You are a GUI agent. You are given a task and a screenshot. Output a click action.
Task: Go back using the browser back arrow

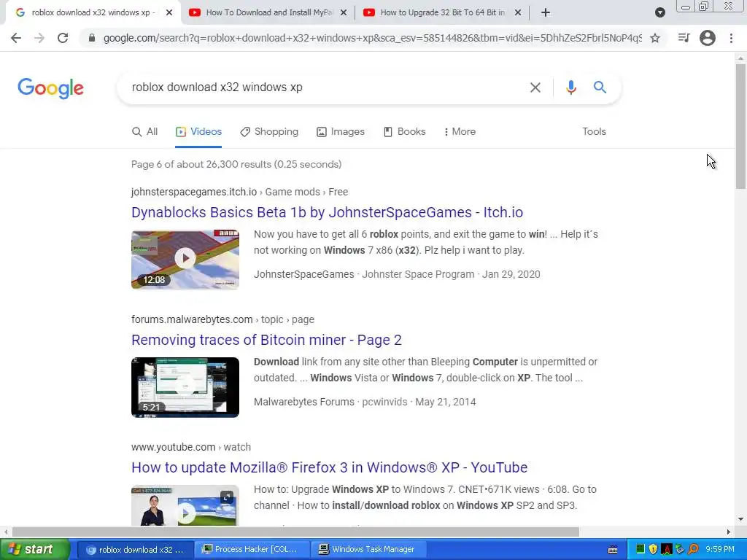coord(16,38)
